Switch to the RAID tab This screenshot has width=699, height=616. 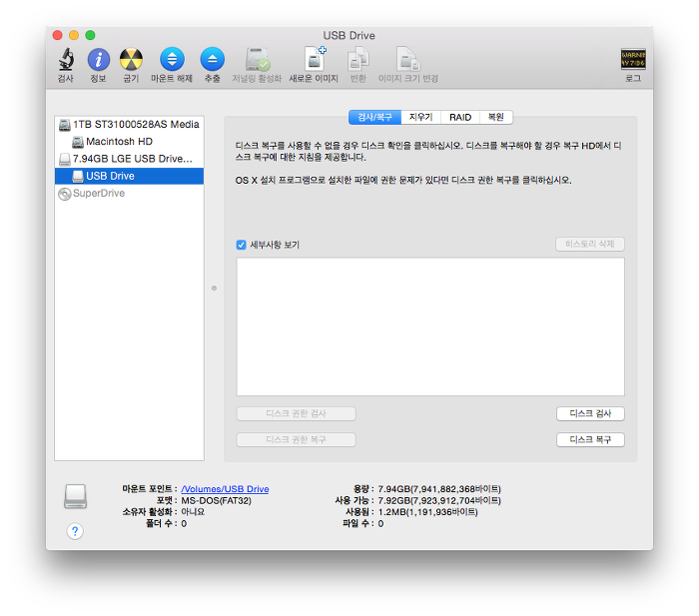[460, 117]
